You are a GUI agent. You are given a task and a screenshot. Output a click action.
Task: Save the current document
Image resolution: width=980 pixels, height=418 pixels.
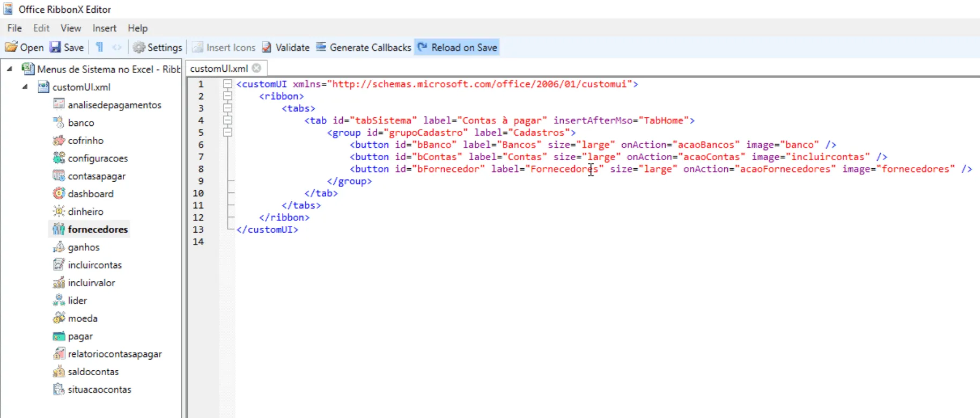(67, 48)
